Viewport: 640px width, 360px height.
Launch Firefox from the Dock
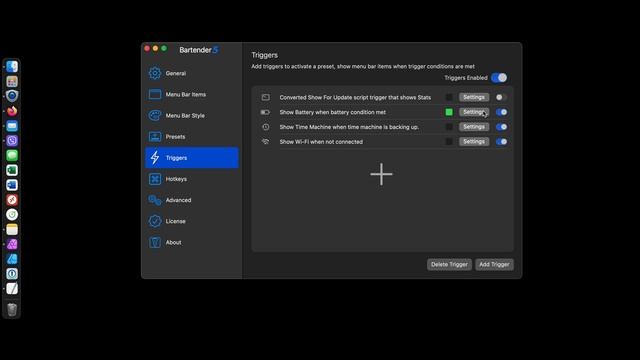click(12, 111)
